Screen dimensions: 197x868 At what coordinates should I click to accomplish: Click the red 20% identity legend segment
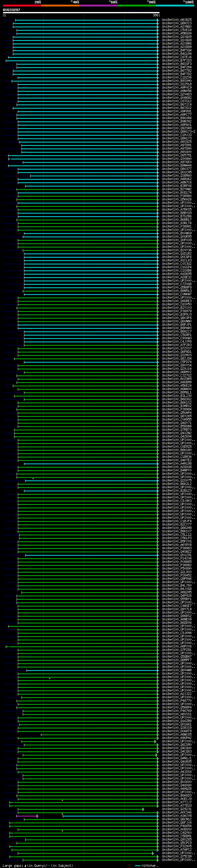point(22,6)
